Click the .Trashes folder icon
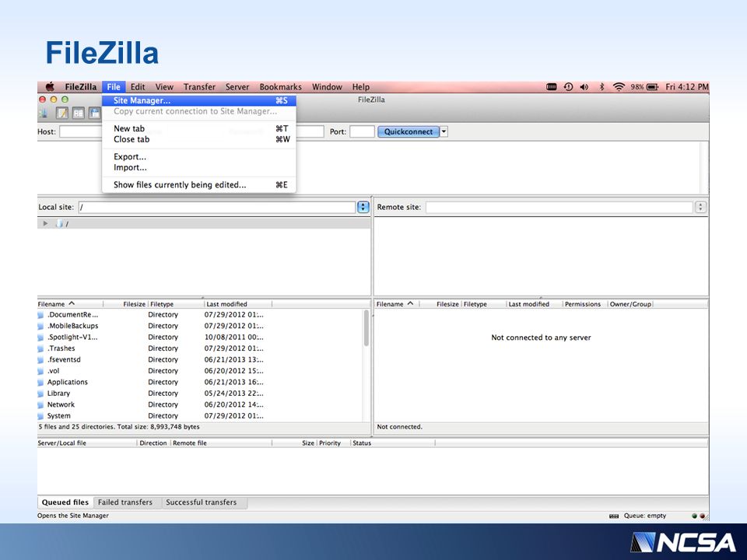747x560 pixels. tap(40, 348)
